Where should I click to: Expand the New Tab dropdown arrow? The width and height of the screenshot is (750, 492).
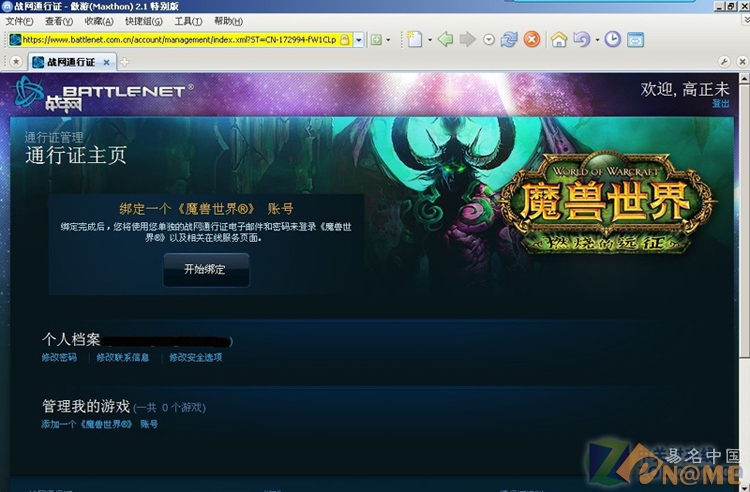point(430,40)
